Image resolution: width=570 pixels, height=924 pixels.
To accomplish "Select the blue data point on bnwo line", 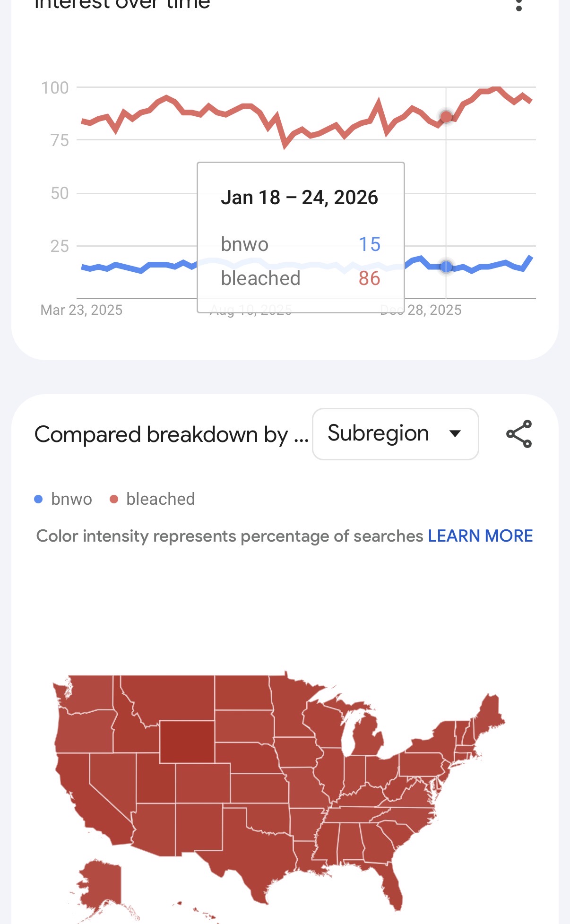I will coord(446,267).
